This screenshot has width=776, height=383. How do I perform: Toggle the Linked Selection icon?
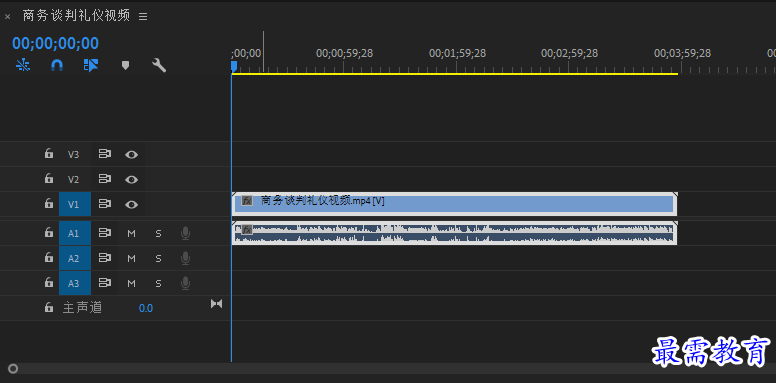91,65
